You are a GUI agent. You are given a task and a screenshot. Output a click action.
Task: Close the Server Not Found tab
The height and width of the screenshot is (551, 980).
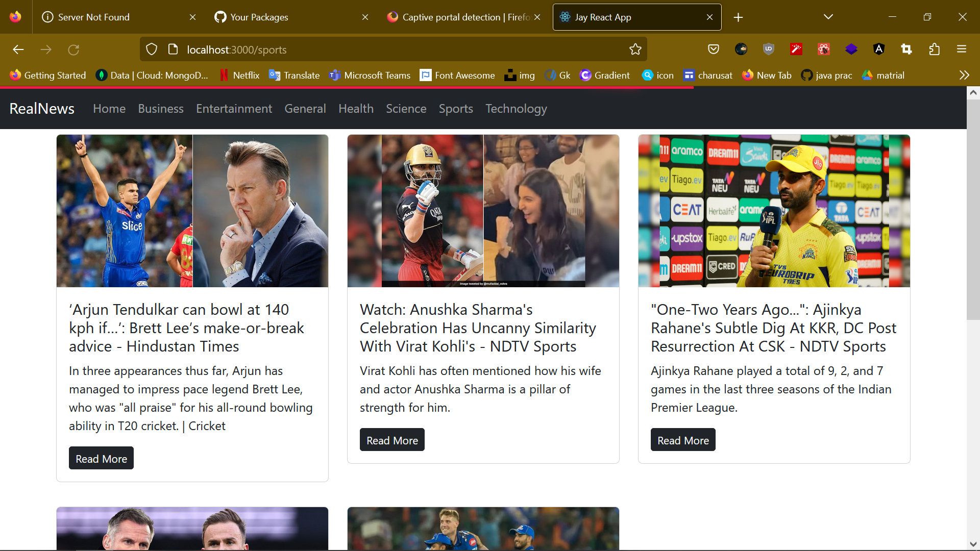tap(192, 17)
